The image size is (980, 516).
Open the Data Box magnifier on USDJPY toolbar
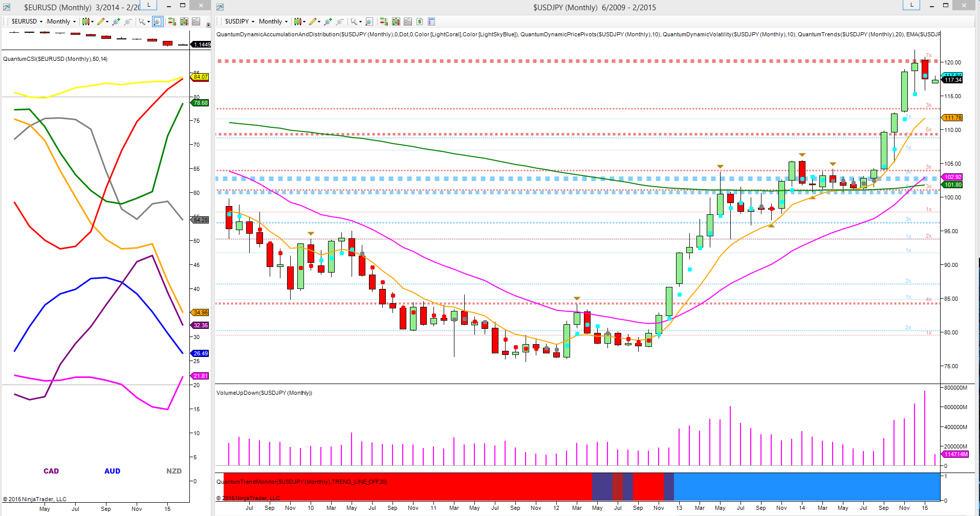point(369,21)
